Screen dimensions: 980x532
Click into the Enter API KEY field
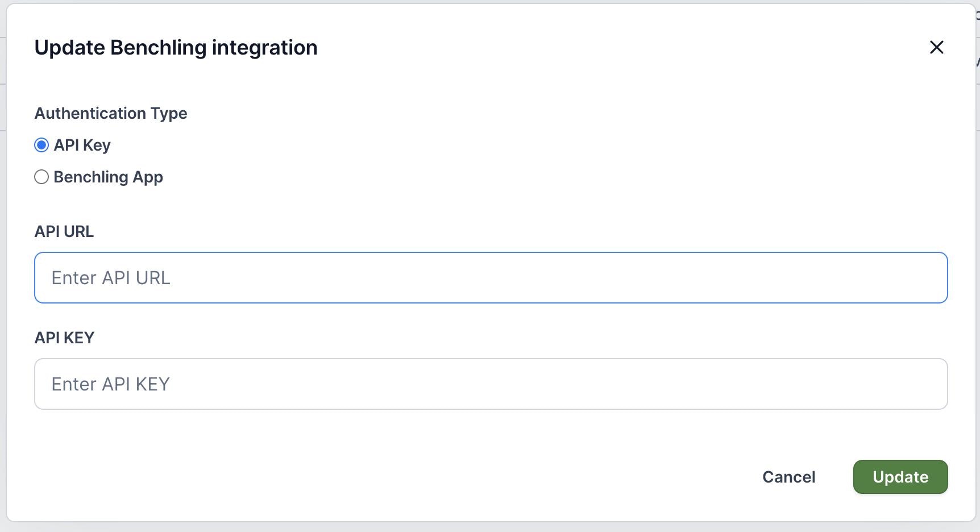[x=491, y=384]
